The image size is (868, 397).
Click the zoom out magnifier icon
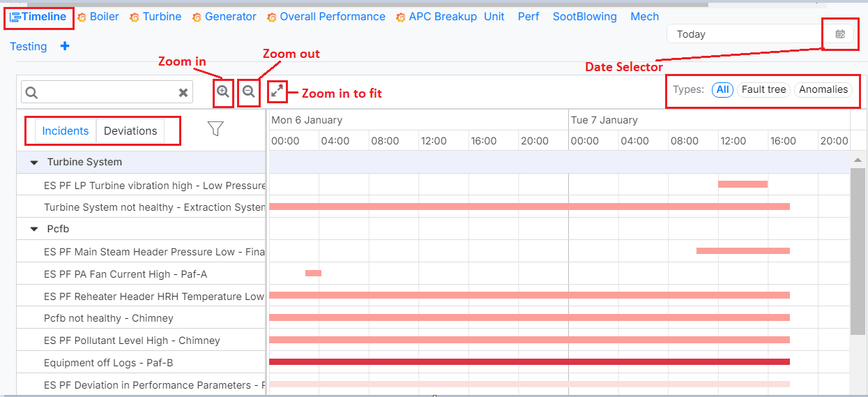coord(248,91)
